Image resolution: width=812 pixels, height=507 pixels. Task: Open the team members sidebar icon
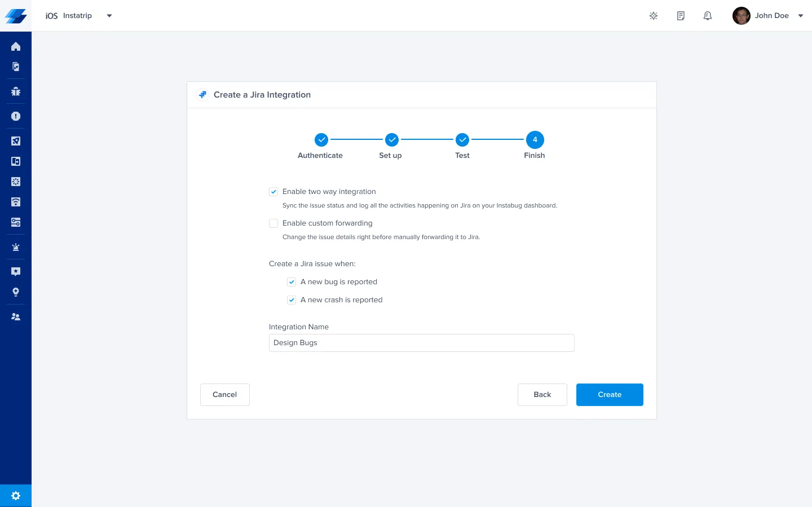point(16,317)
